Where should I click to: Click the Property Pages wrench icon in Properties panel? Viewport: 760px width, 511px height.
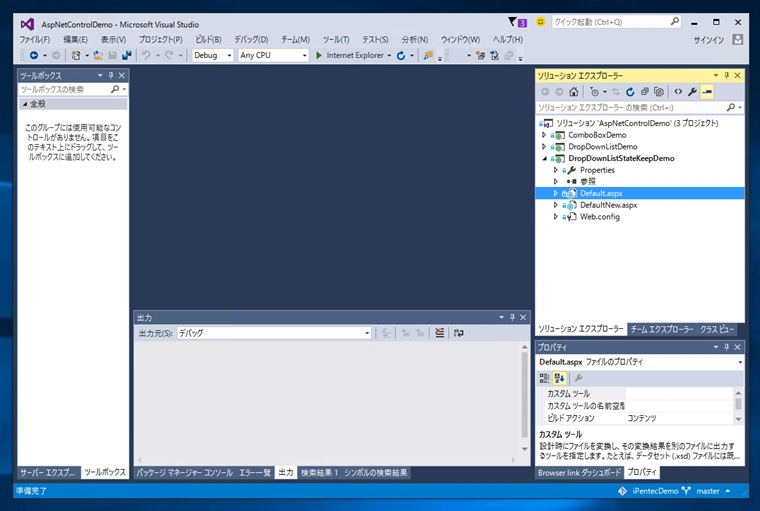578,378
